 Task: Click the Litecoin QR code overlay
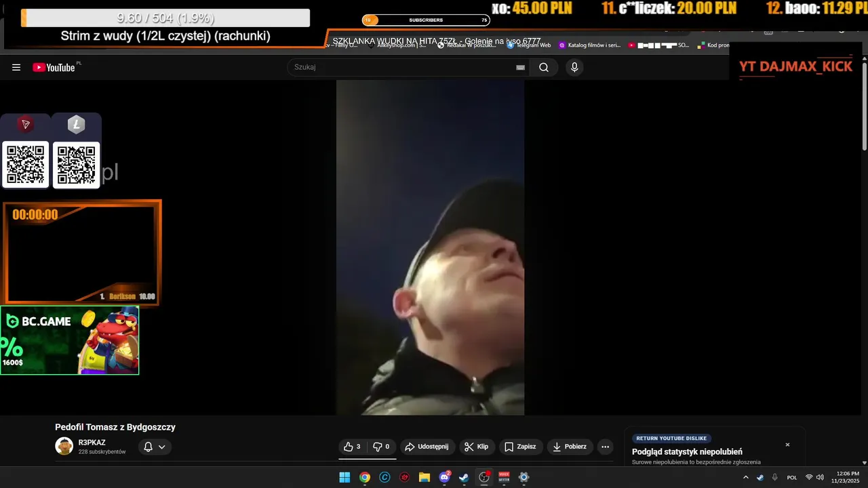tap(76, 164)
